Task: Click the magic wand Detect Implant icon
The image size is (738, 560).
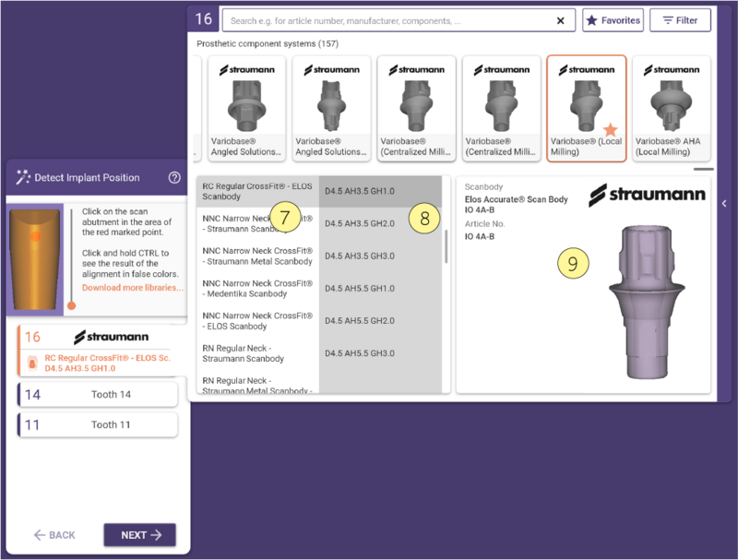Action: click(22, 177)
